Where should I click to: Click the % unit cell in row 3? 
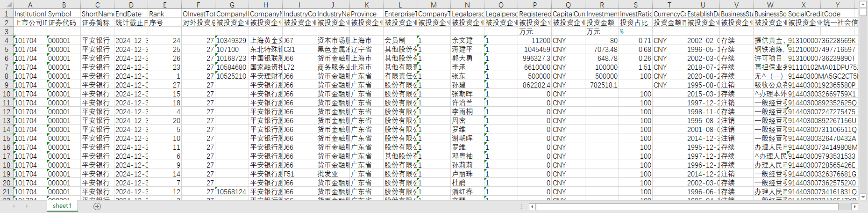[x=635, y=32]
